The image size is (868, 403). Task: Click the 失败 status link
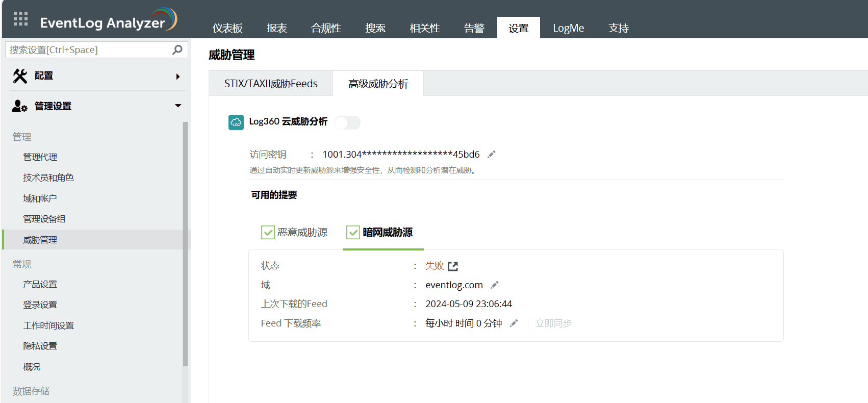point(435,266)
